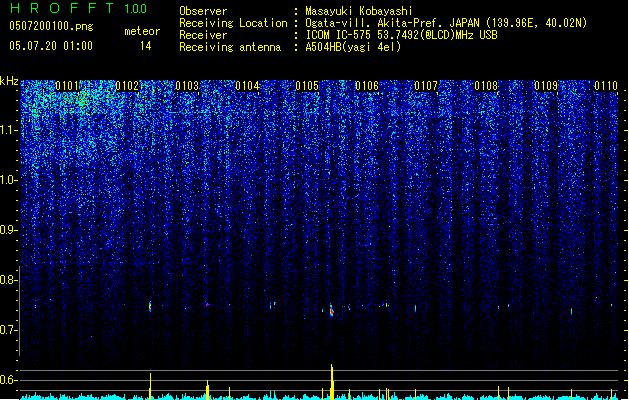Click the 'Observer' field label
Screen dimensions: 629x400
[x=203, y=11]
